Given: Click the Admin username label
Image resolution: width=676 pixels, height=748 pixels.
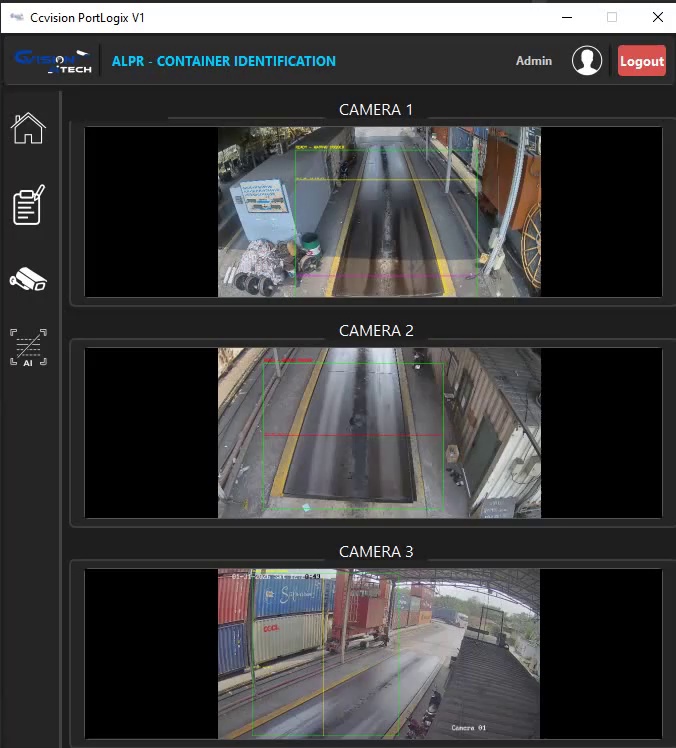Looking at the screenshot, I should [534, 61].
